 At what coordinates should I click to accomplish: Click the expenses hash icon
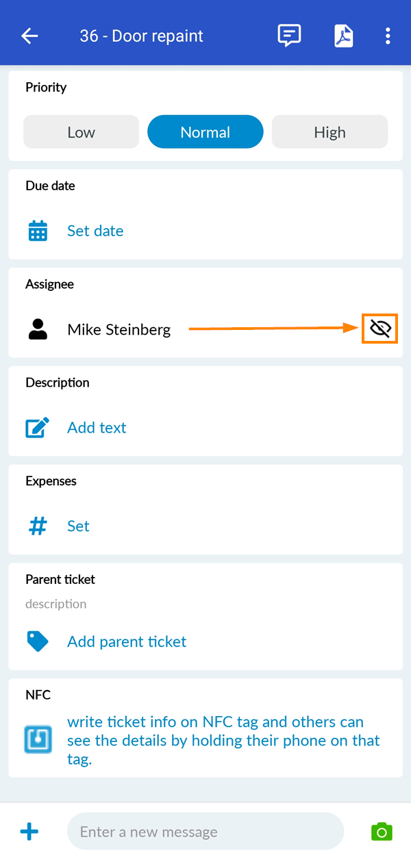(x=38, y=526)
